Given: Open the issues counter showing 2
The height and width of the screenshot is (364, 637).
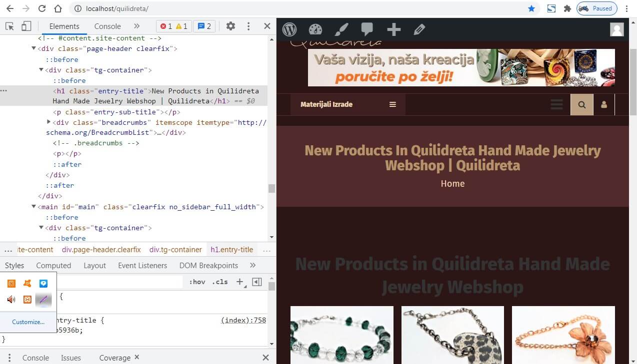Looking at the screenshot, I should [204, 26].
